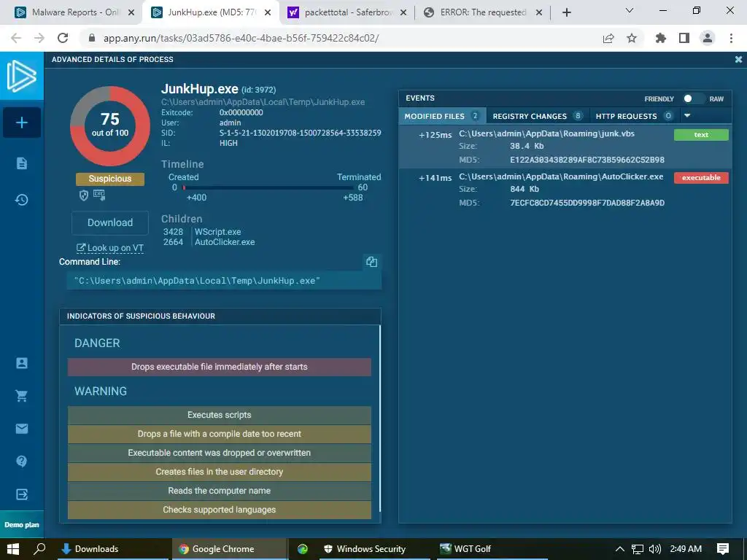Click the green text file type badge
This screenshot has height=560, width=747.
701,135
